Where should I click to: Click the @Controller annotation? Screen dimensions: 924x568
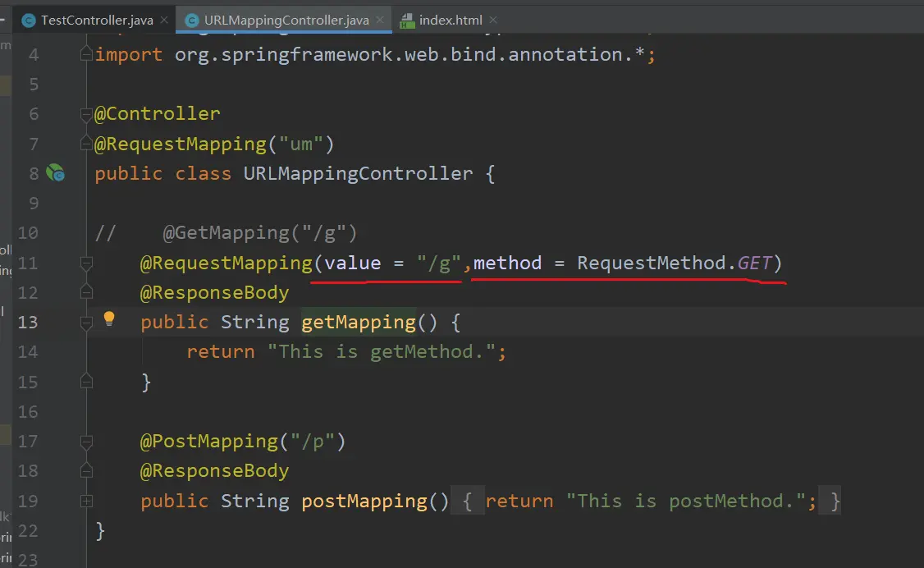coord(158,114)
